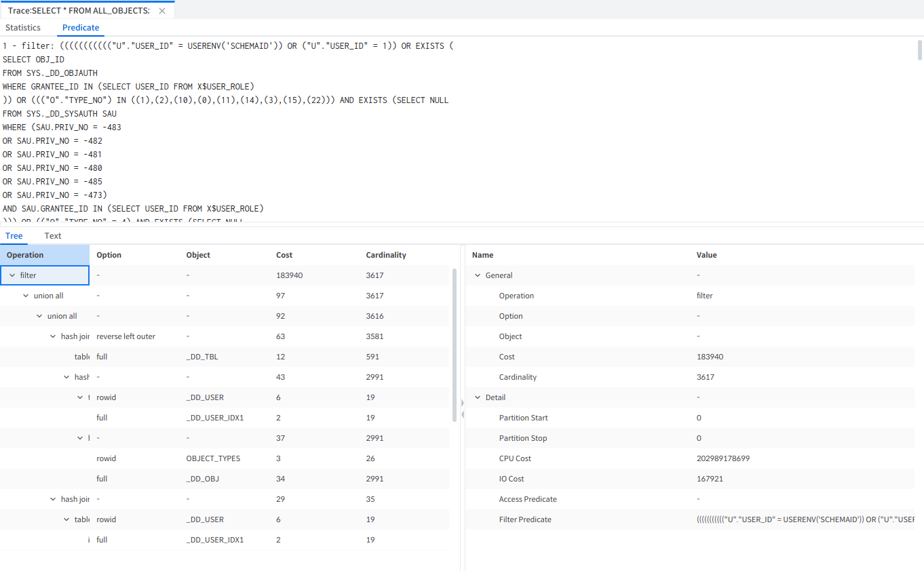924x571 pixels.
Task: Click the splitter's left-pointing collapse arrow
Action: [x=462, y=414]
